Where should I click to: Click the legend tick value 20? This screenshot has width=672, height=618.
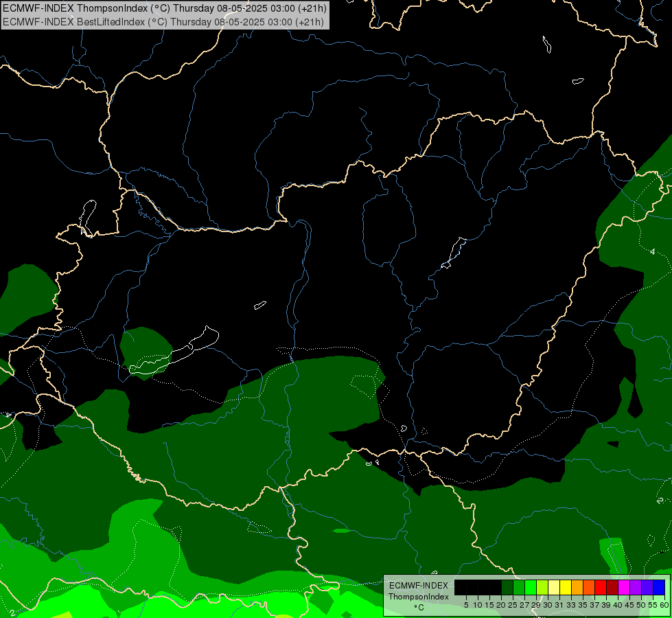point(501,605)
